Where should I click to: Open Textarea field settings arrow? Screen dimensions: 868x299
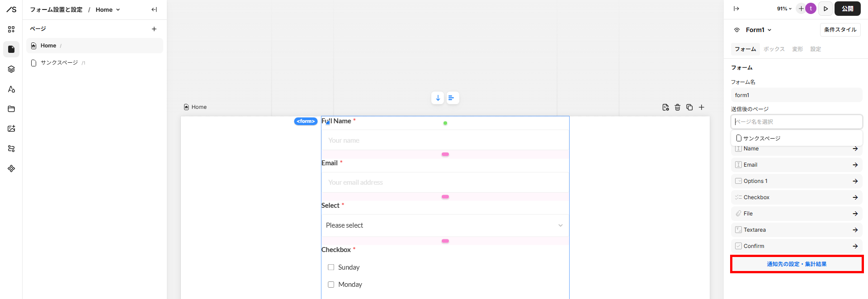click(855, 230)
